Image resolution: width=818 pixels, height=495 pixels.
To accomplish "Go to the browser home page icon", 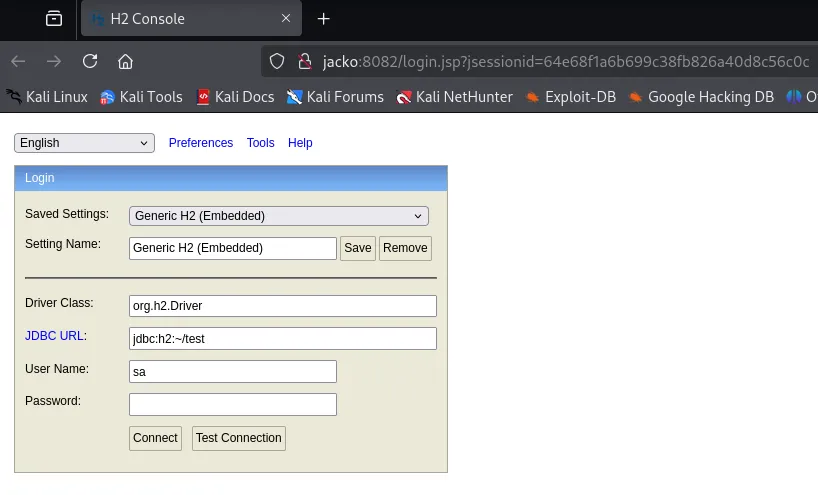I will click(x=125, y=62).
